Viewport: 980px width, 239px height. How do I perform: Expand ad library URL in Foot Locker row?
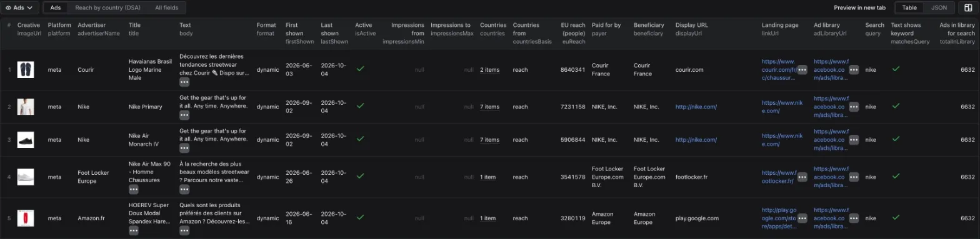tap(854, 177)
